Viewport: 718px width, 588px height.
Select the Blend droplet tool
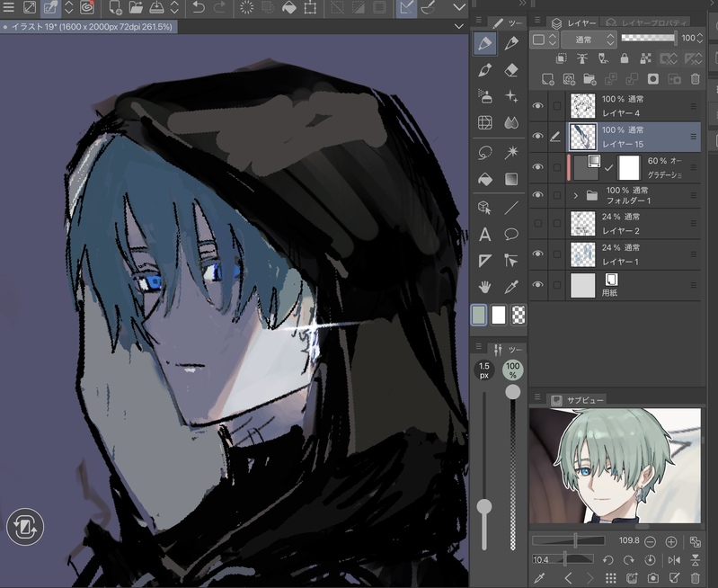pos(511,122)
